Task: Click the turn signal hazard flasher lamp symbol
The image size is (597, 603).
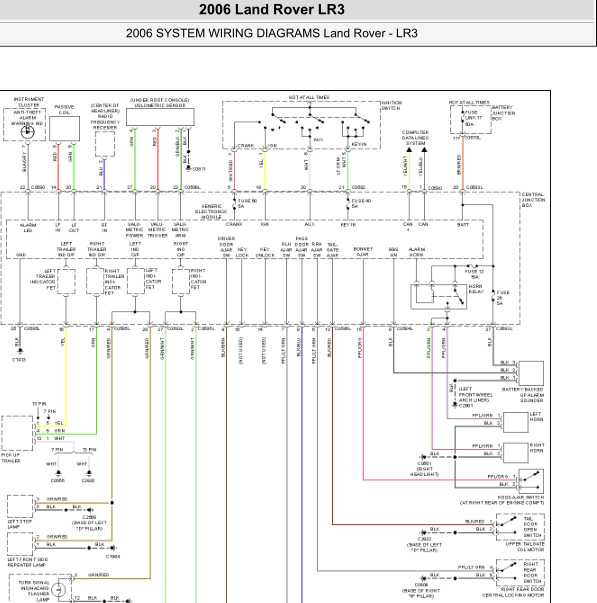Action: tap(58, 589)
